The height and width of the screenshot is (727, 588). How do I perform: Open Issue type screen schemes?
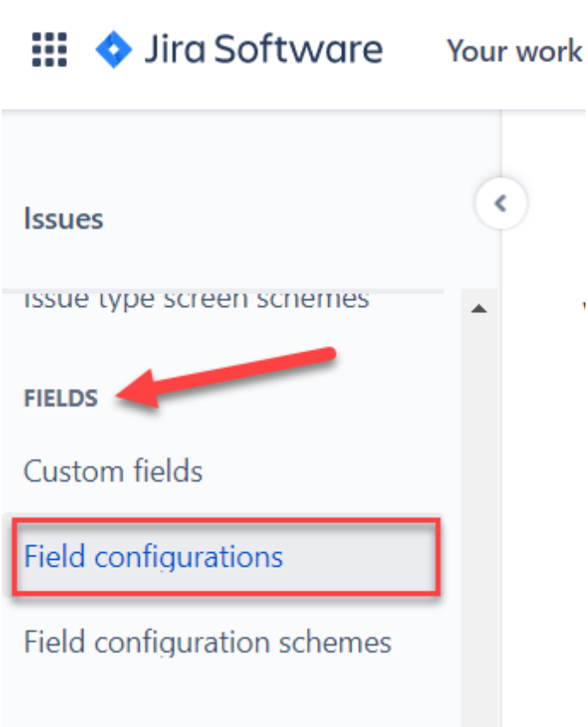coord(196,298)
